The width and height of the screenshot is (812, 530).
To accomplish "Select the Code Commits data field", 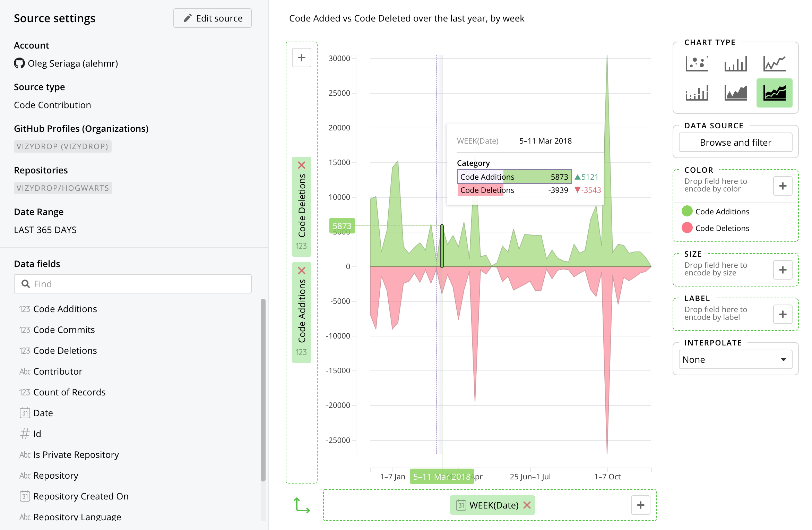I will click(64, 330).
